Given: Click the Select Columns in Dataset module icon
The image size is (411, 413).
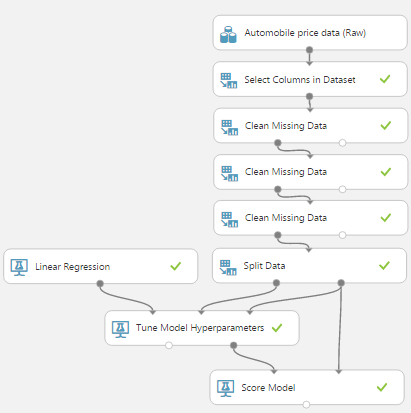Looking at the screenshot, I should (x=229, y=81).
